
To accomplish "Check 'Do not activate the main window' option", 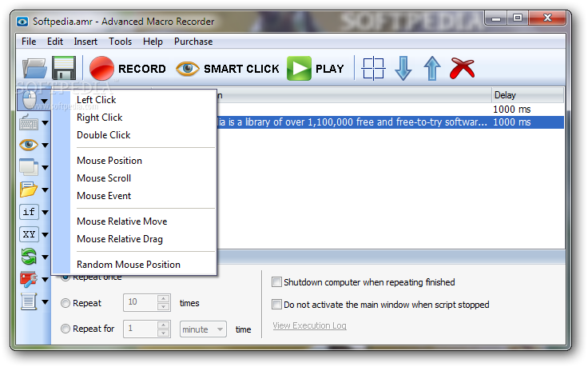I will point(276,305).
